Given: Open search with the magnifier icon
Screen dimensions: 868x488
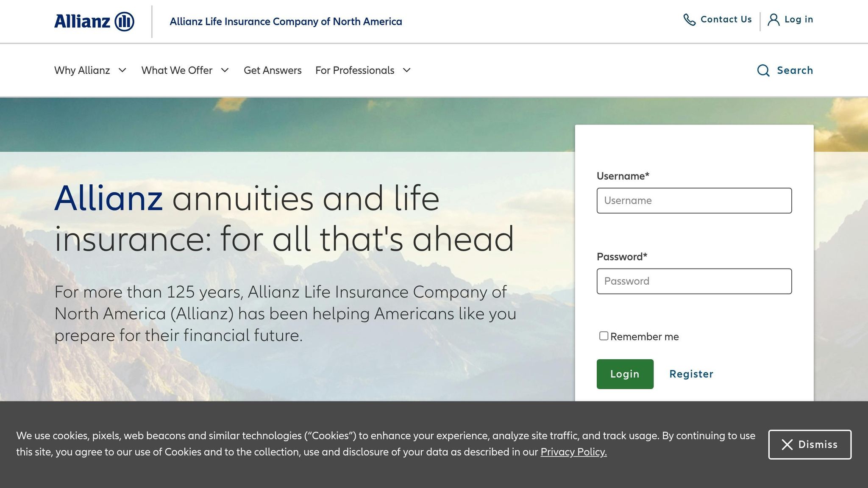Looking at the screenshot, I should [x=764, y=70].
